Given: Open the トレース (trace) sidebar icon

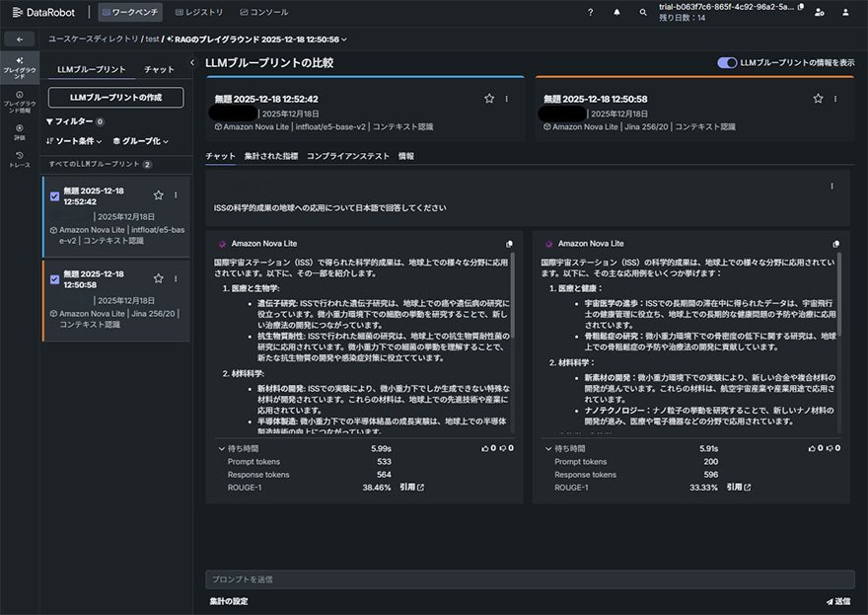Looking at the screenshot, I should (20, 159).
